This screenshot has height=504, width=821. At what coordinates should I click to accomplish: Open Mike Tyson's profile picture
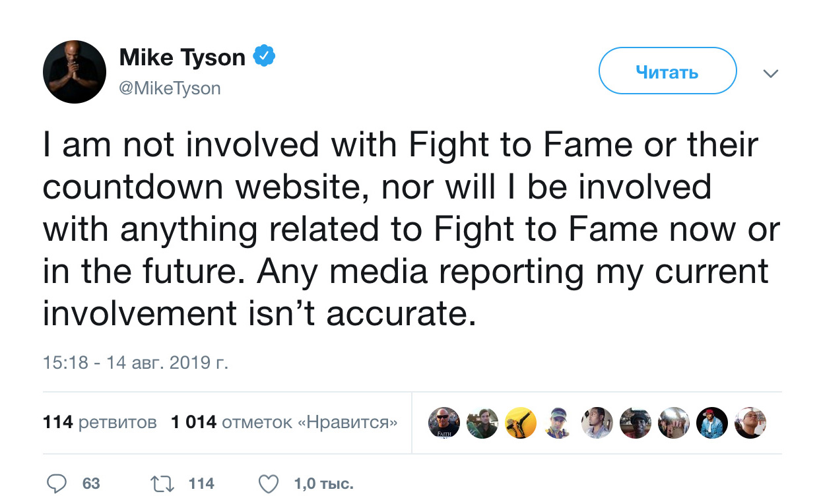74,71
